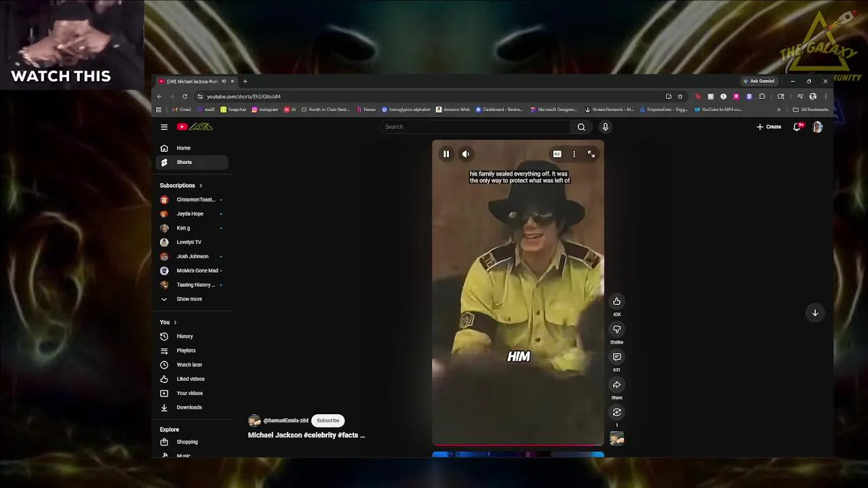Open the Microsoft Designer bookmark

pos(553,109)
